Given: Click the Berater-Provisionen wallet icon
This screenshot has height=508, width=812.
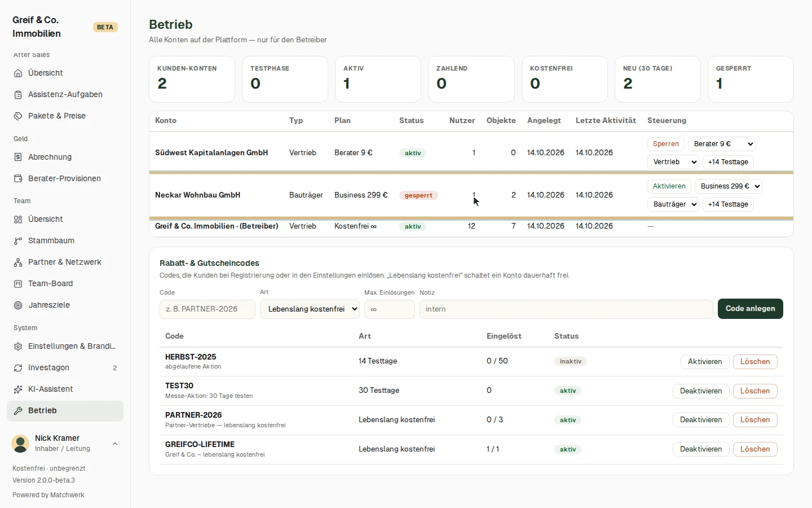Looking at the screenshot, I should (x=18, y=179).
